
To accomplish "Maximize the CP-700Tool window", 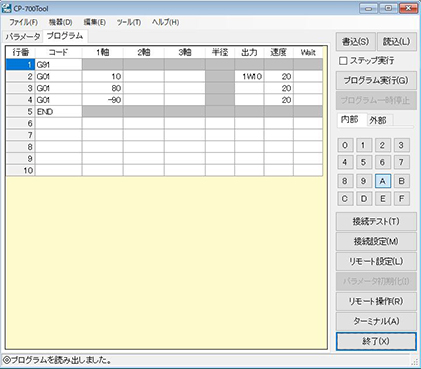I will [388, 8].
